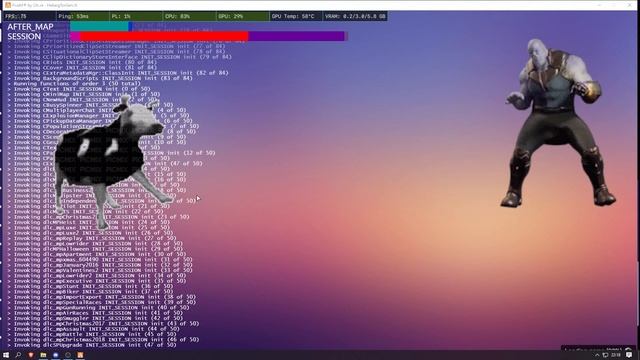Click the AFTER_MAP label
This screenshot has height=360, width=640.
tap(30, 27)
